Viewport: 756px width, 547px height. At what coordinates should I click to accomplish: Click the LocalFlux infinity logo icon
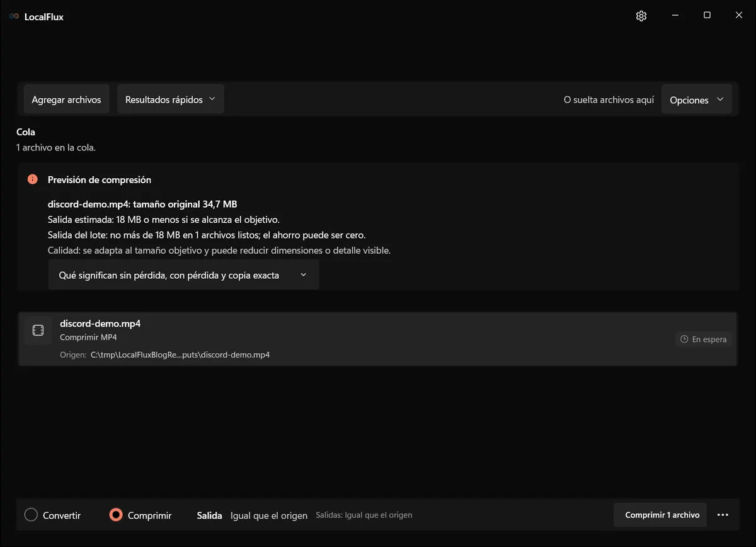click(14, 17)
